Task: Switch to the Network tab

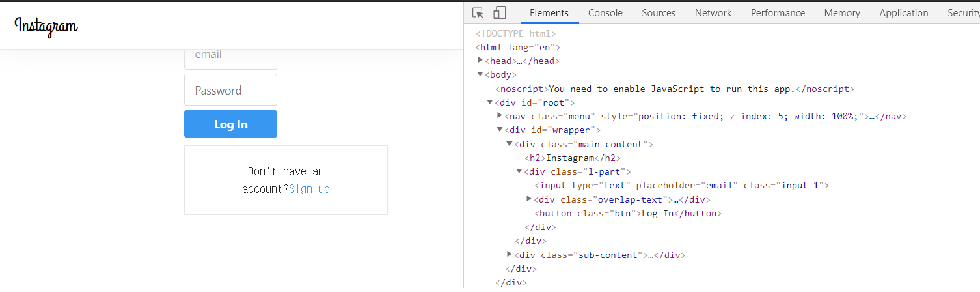Action: point(713,13)
